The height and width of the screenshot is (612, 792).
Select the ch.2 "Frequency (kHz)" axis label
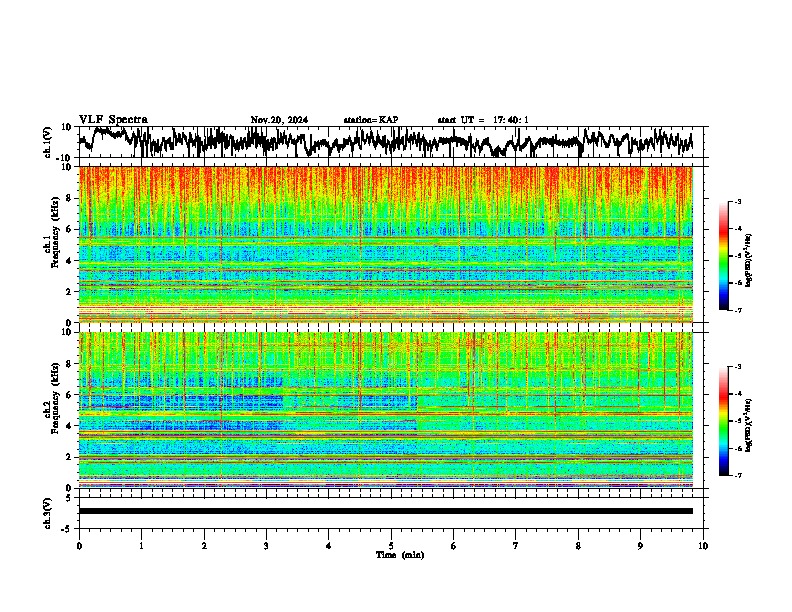pyautogui.click(x=53, y=398)
